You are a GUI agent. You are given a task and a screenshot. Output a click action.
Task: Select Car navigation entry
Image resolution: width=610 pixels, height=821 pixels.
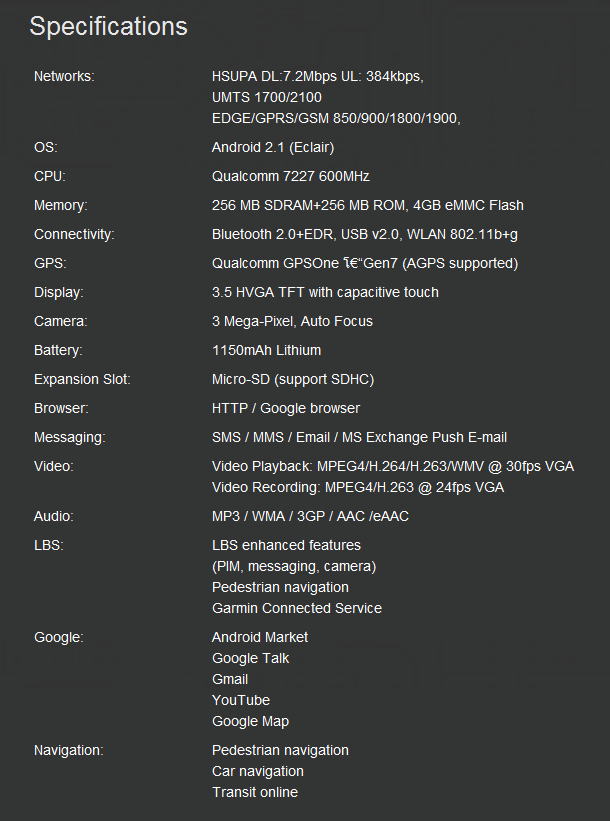pyautogui.click(x=258, y=771)
